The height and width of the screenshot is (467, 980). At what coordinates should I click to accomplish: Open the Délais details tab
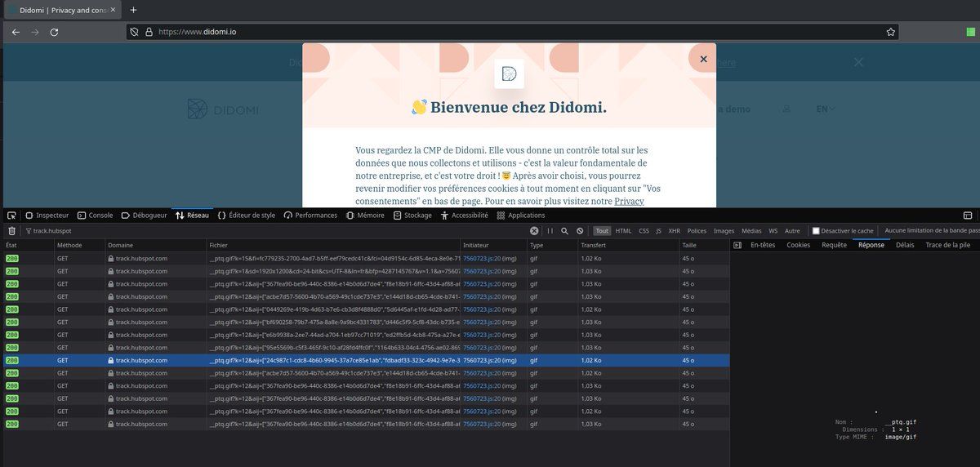point(905,245)
